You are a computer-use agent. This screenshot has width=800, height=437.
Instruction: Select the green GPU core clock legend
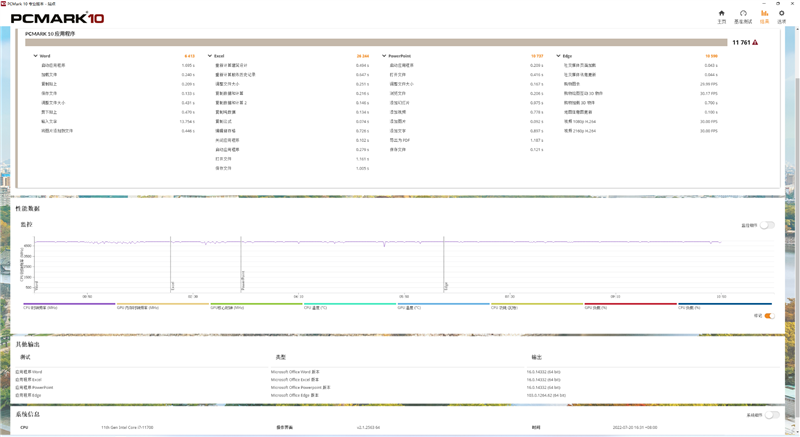[256, 306]
